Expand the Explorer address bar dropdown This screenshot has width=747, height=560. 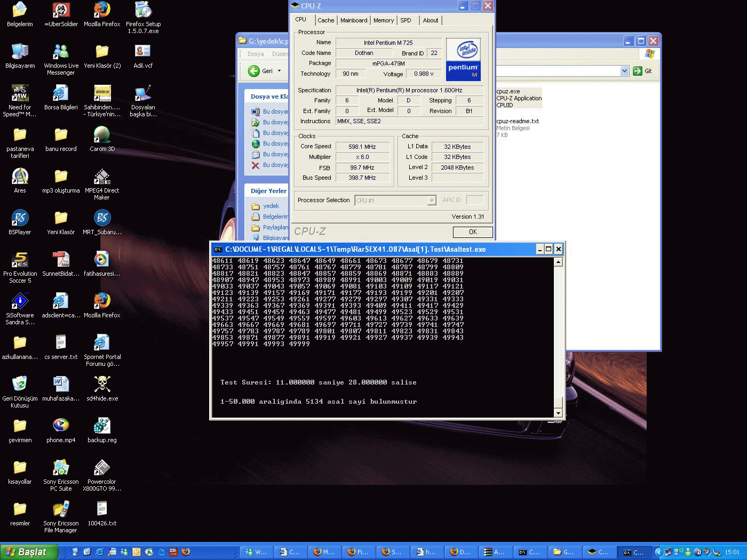coord(625,71)
